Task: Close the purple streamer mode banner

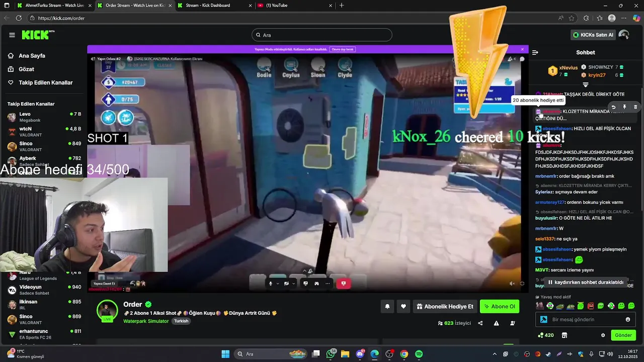Action: 522,49
